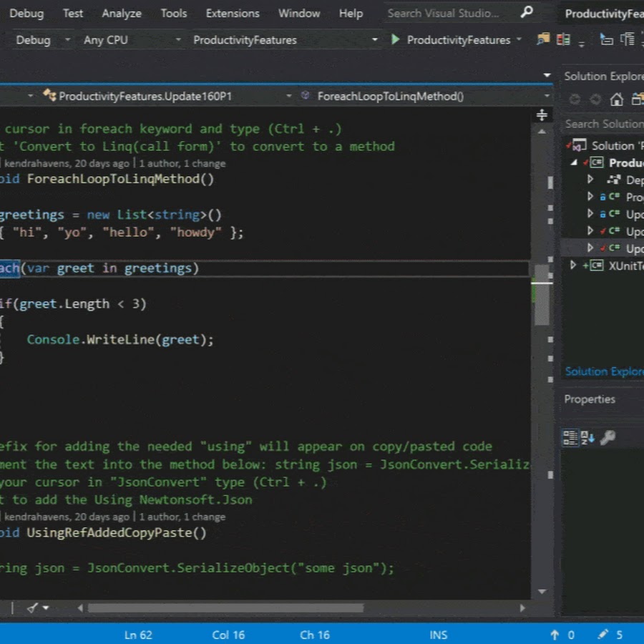
Task: Click CodeLens 'kendrahavens, 20 days ago' above UsingRefAddedCopyPaste
Action: 67,517
